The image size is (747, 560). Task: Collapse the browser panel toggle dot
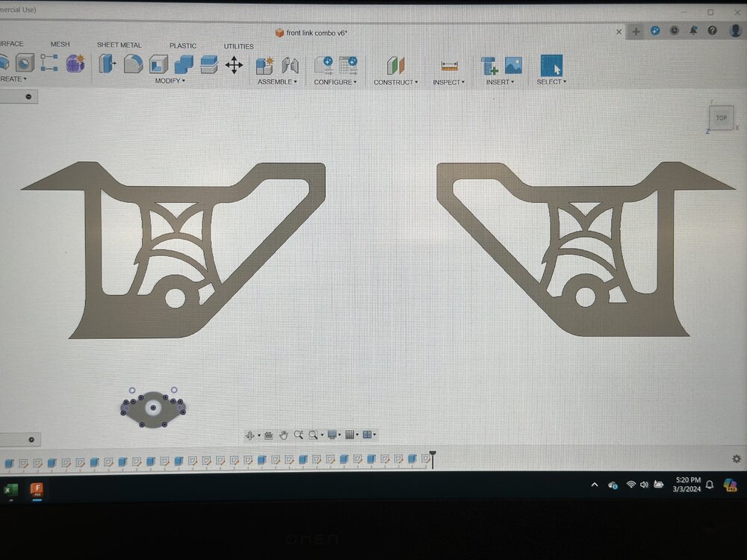click(28, 96)
